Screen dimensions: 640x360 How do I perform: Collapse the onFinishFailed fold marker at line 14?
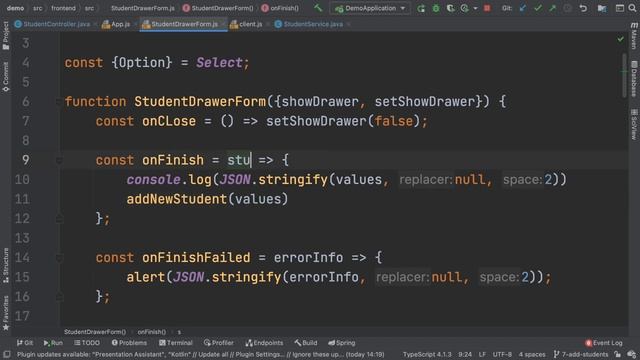tap(59, 258)
